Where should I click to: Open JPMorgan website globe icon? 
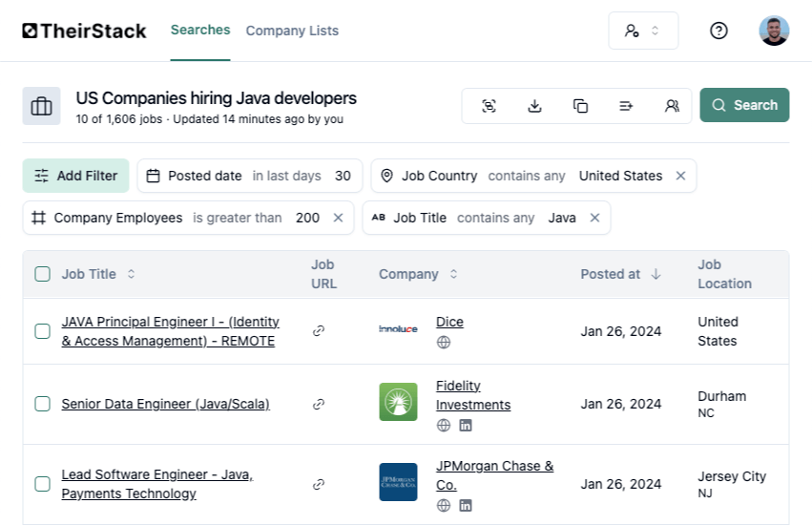[444, 505]
